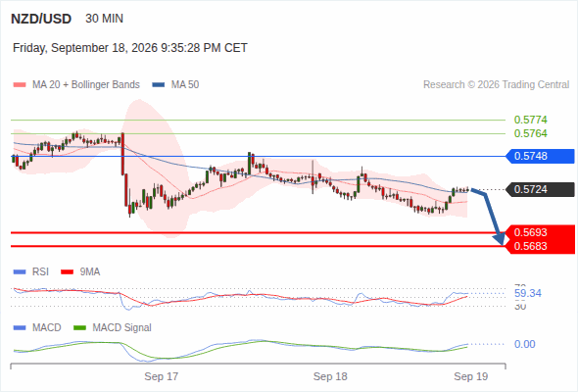Viewport: 578px width, 392px height.
Task: Click the Sep 19 date axis label
Action: click(471, 376)
